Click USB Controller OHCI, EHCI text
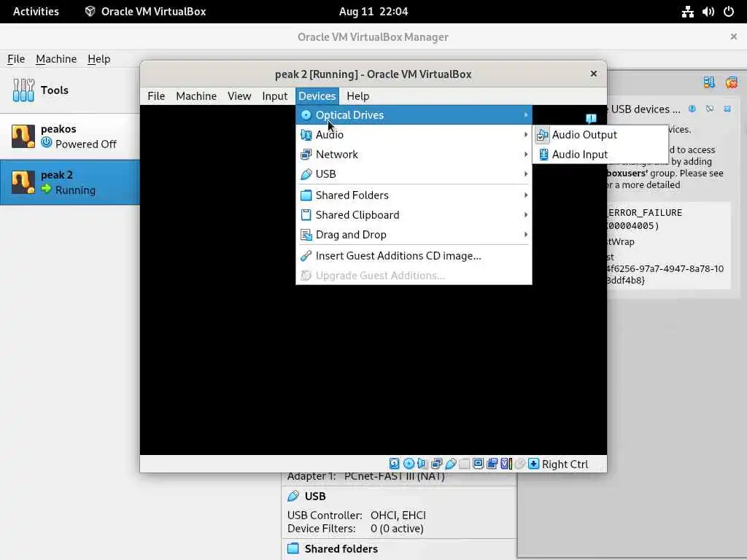 (x=357, y=516)
